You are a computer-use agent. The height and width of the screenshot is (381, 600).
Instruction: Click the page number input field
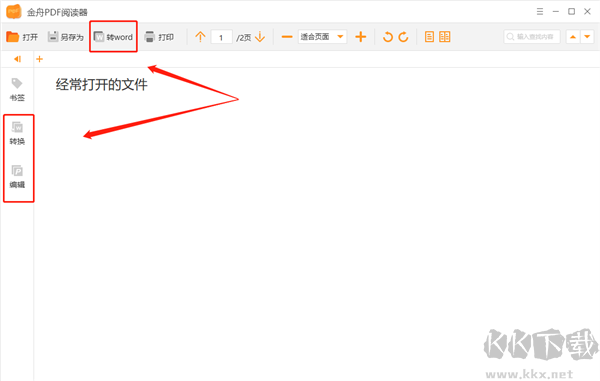(221, 37)
